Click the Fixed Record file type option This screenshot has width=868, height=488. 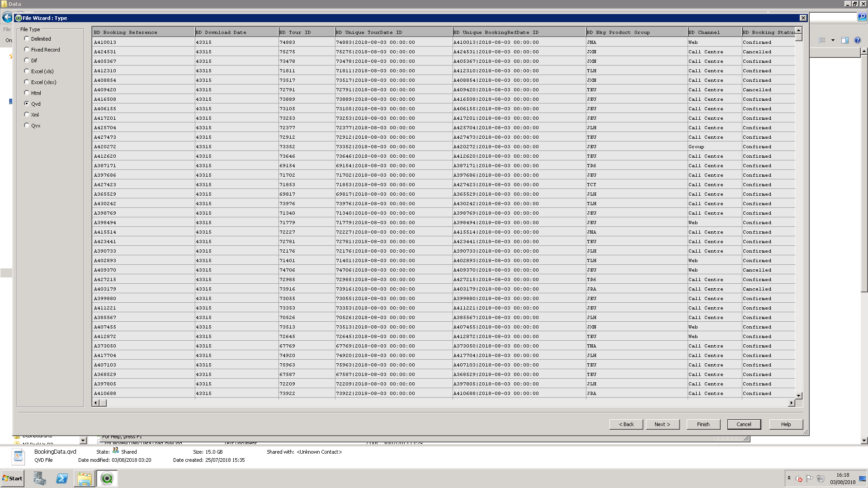tap(27, 49)
